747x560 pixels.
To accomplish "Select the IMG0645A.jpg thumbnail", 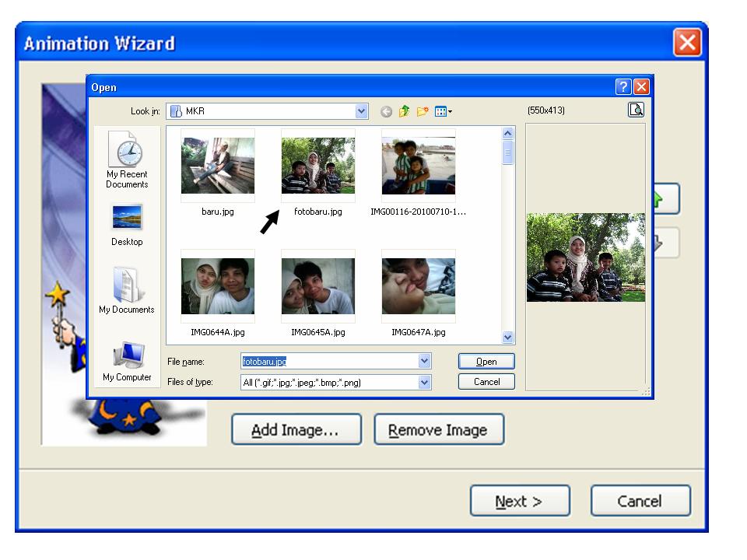I will coord(318,286).
